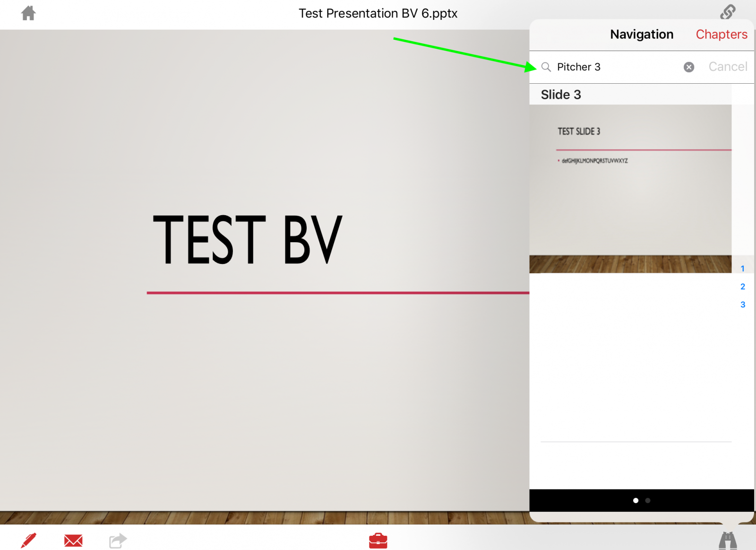756x550 pixels.
Task: Select the Navigation tab
Action: click(641, 35)
